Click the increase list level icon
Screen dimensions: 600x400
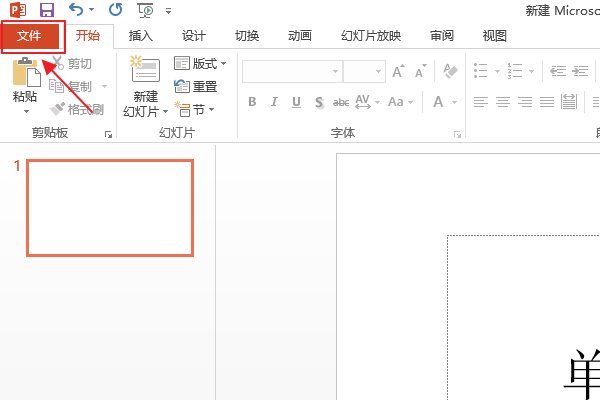point(580,71)
